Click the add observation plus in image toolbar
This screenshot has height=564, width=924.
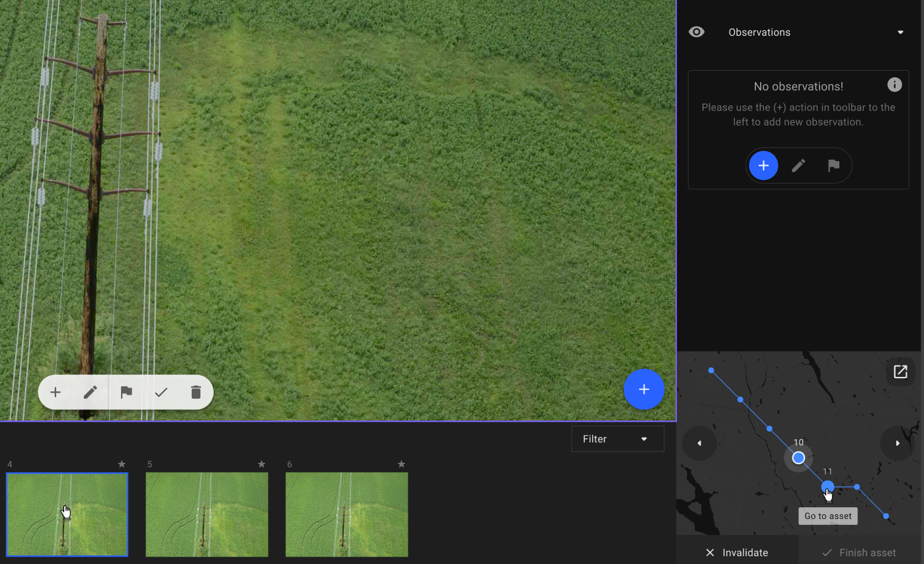click(x=56, y=392)
